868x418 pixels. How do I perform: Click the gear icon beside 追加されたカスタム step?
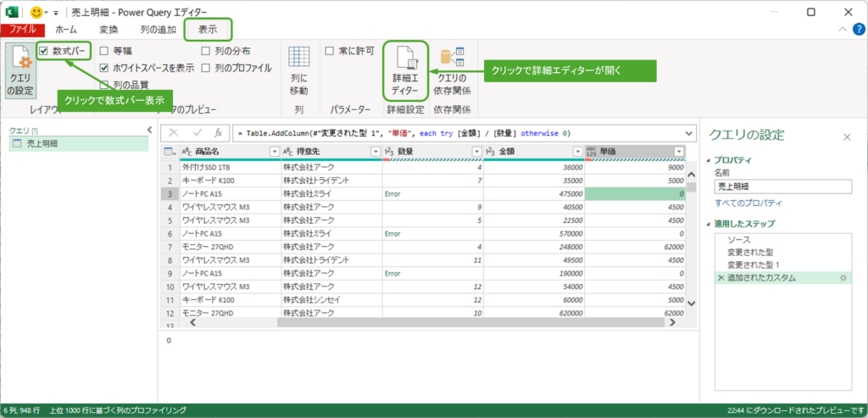pyautogui.click(x=843, y=278)
